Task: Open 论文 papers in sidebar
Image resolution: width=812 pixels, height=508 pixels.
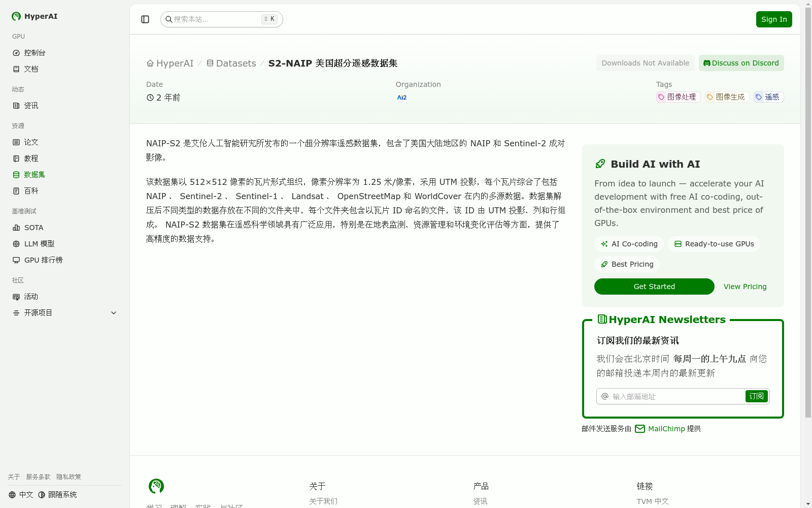Action: pos(64,142)
